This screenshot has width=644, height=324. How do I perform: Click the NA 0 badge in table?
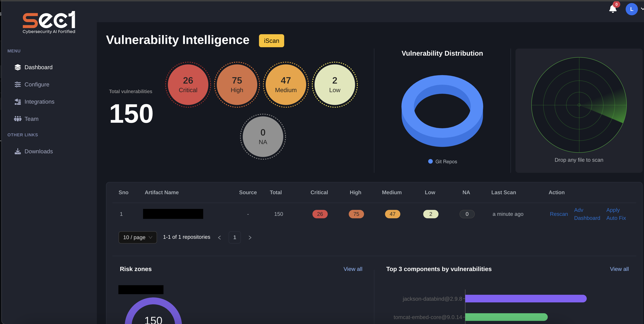point(467,214)
